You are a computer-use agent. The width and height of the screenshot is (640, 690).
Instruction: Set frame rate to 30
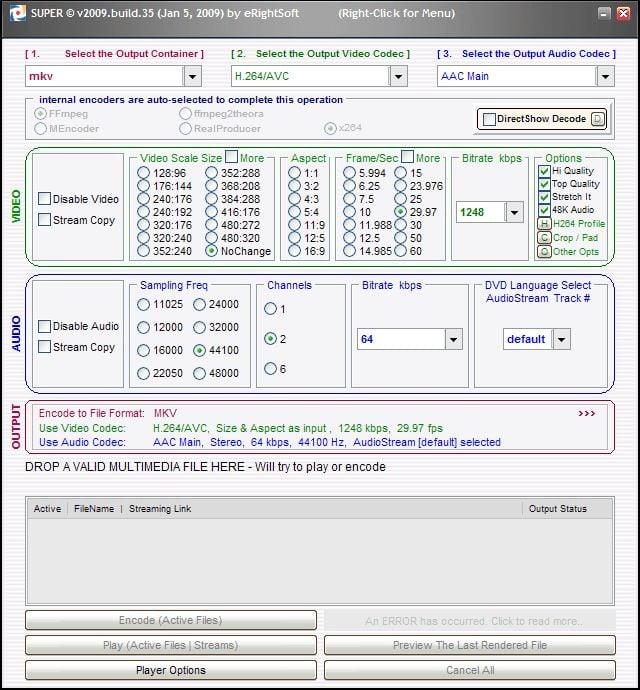click(x=401, y=225)
